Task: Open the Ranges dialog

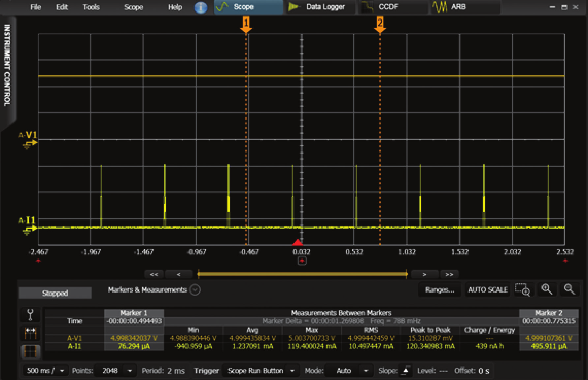Action: [440, 290]
